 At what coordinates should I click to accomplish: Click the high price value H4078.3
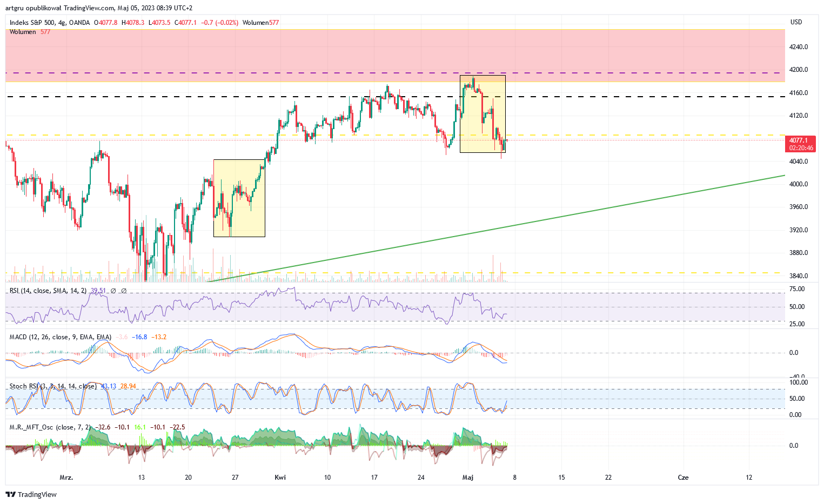pos(133,23)
